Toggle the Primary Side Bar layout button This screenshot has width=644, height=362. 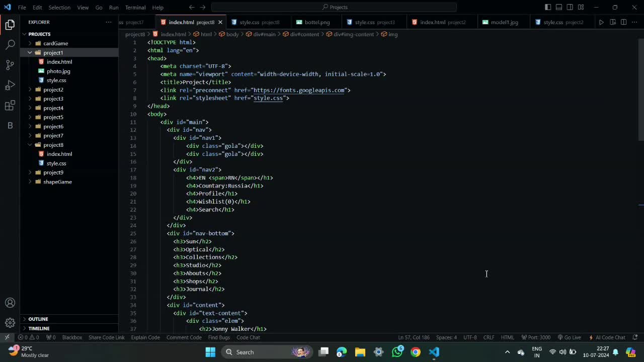click(x=548, y=7)
